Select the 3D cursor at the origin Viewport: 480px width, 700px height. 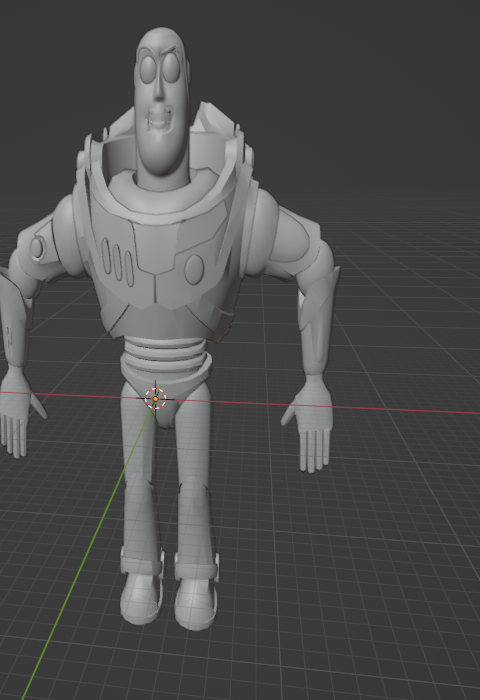coord(155,398)
